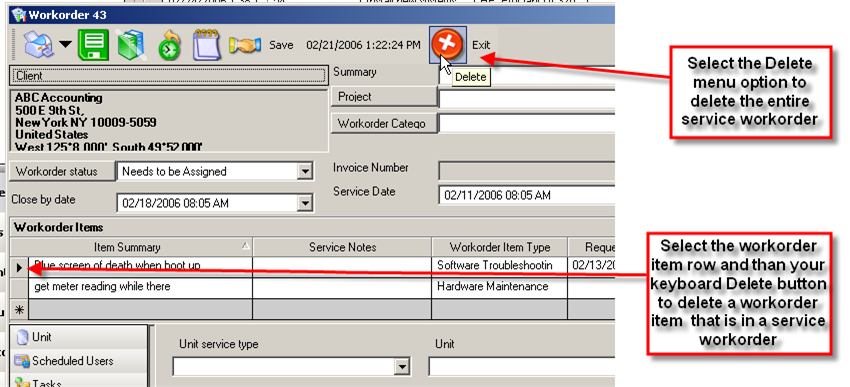Click the new row asterisk selector
The width and height of the screenshot is (850, 387).
[x=20, y=309]
